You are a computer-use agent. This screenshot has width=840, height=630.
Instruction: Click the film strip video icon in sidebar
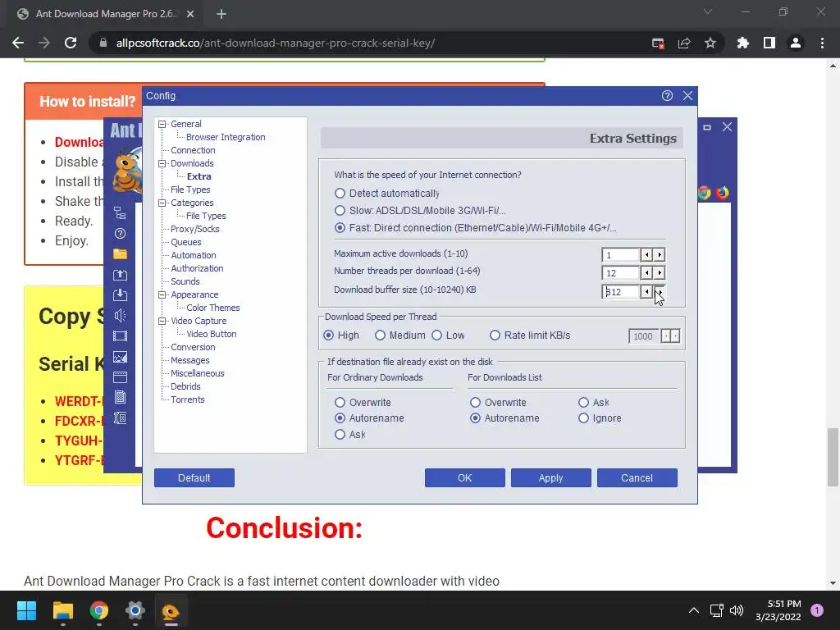[x=120, y=336]
